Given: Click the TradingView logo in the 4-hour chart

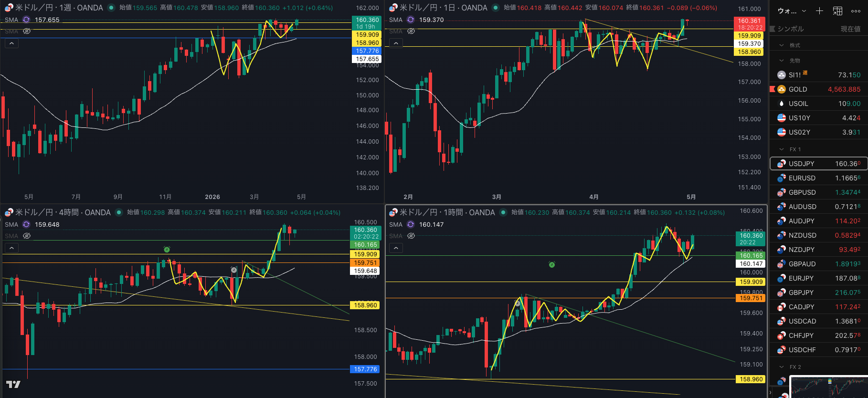Looking at the screenshot, I should point(13,384).
